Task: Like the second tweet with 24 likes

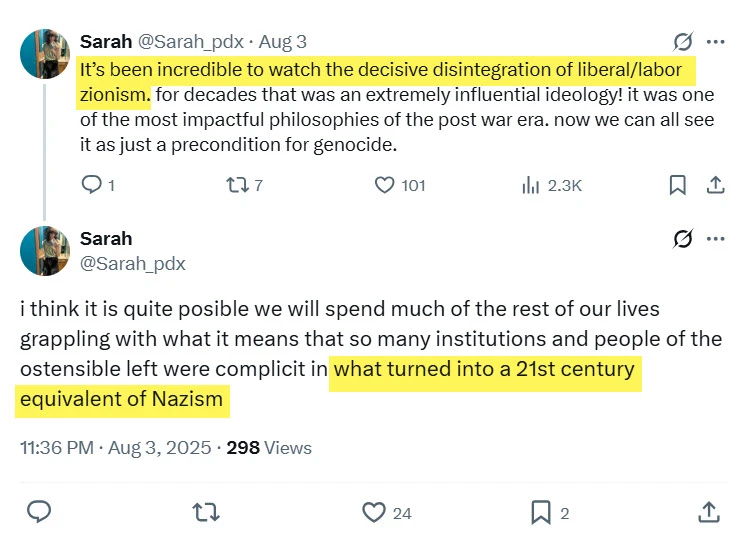Action: tap(374, 513)
